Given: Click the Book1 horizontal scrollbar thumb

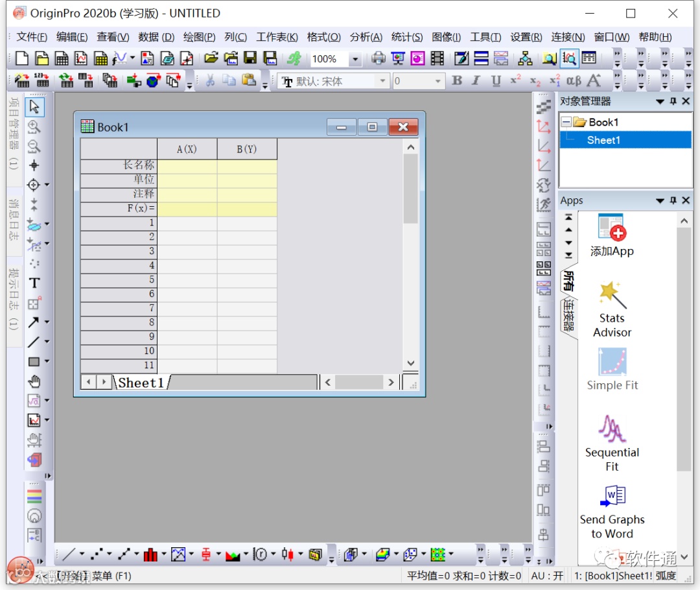Looking at the screenshot, I should [x=359, y=383].
